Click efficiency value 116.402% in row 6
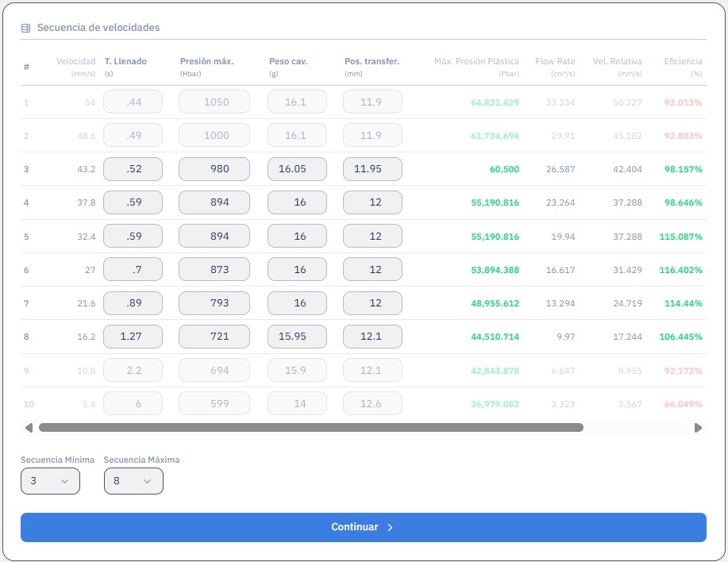Viewport: 728px width, 562px height. coord(680,270)
